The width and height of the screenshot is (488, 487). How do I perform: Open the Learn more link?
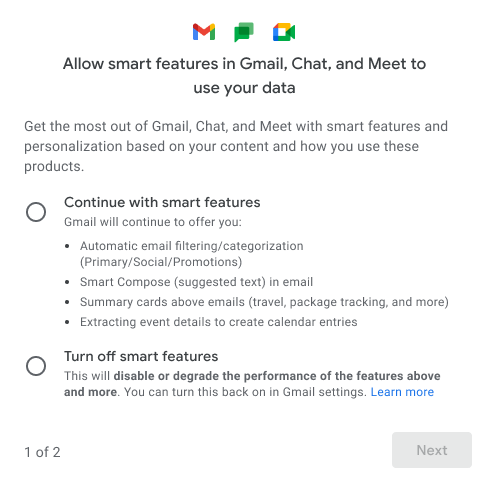tap(402, 392)
